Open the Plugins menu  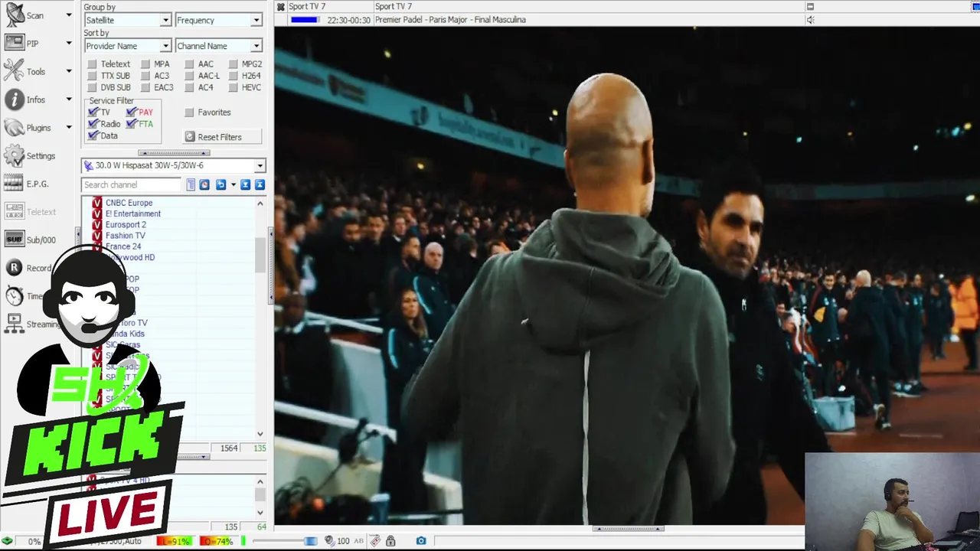click(x=28, y=128)
